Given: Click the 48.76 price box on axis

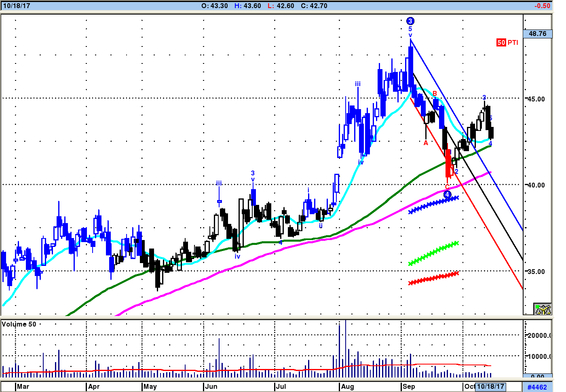Looking at the screenshot, I should (x=537, y=34).
